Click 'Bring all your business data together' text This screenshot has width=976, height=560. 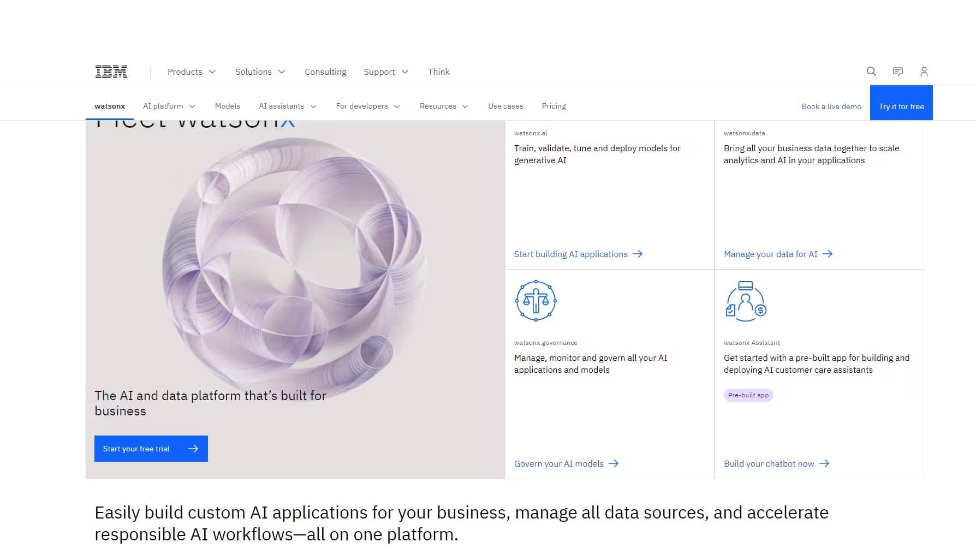811,154
